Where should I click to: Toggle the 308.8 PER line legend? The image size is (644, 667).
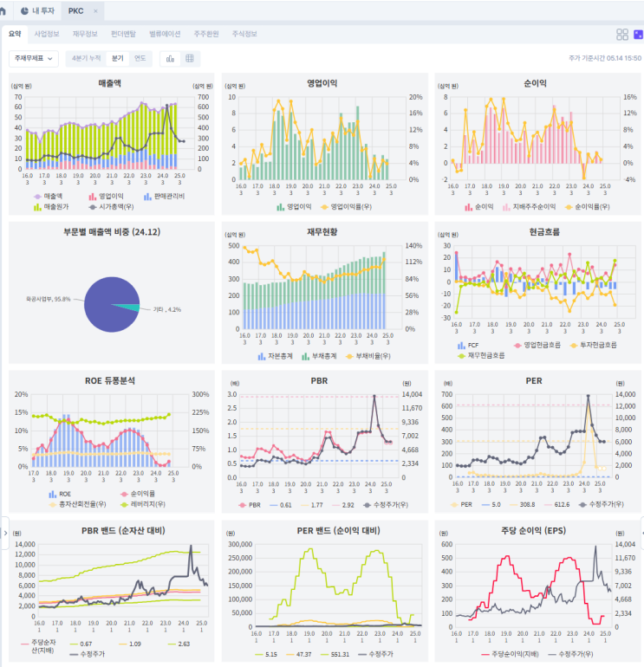pyautogui.click(x=523, y=504)
